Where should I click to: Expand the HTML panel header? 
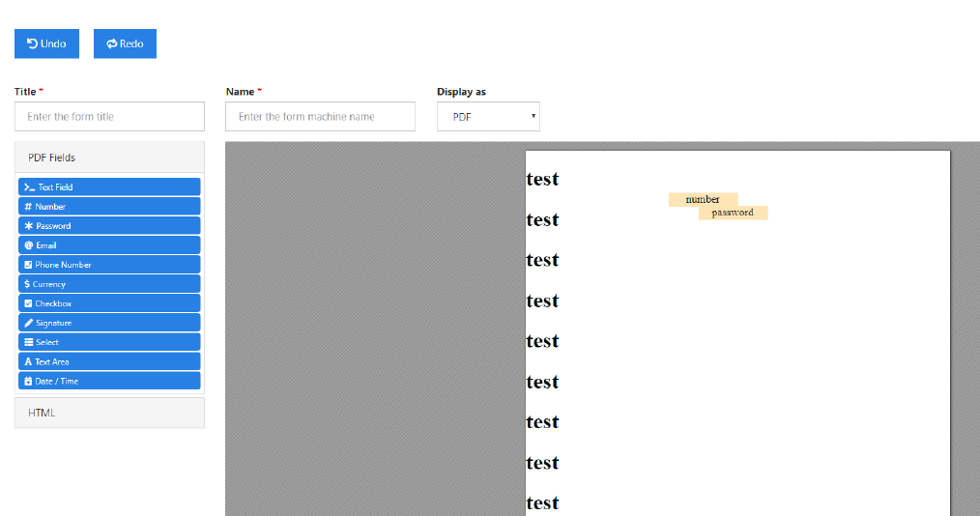coord(109,413)
